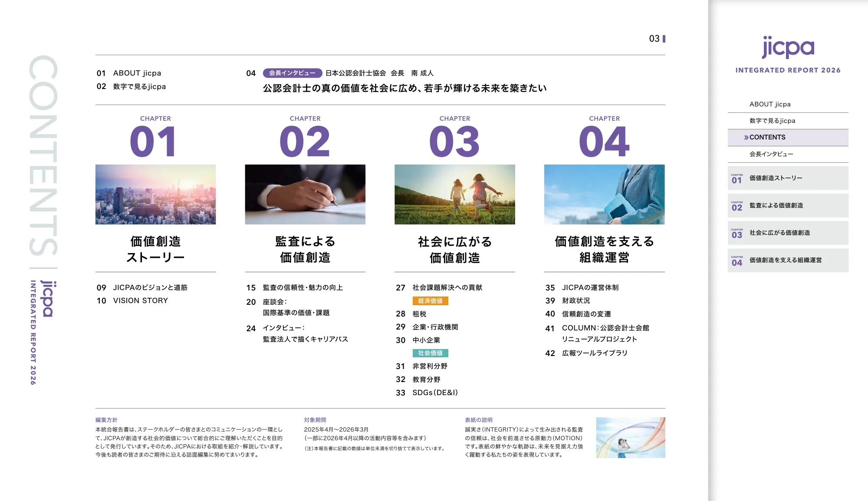The width and height of the screenshot is (868, 501).
Task: Open page 01 ABOUT jicpa entry
Action: [129, 73]
